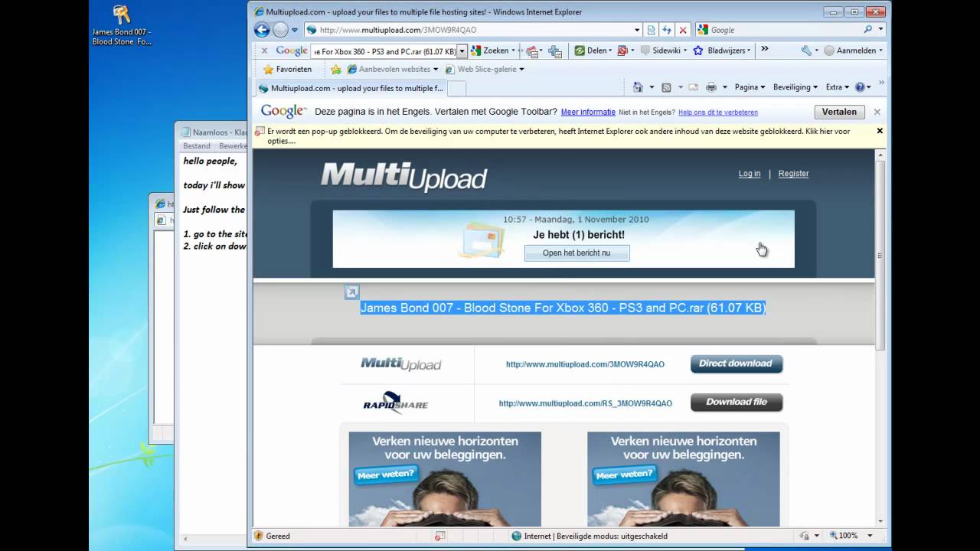Viewport: 980px width, 551px height.
Task: Click the pop-up blocked information bar text
Action: pos(558,136)
